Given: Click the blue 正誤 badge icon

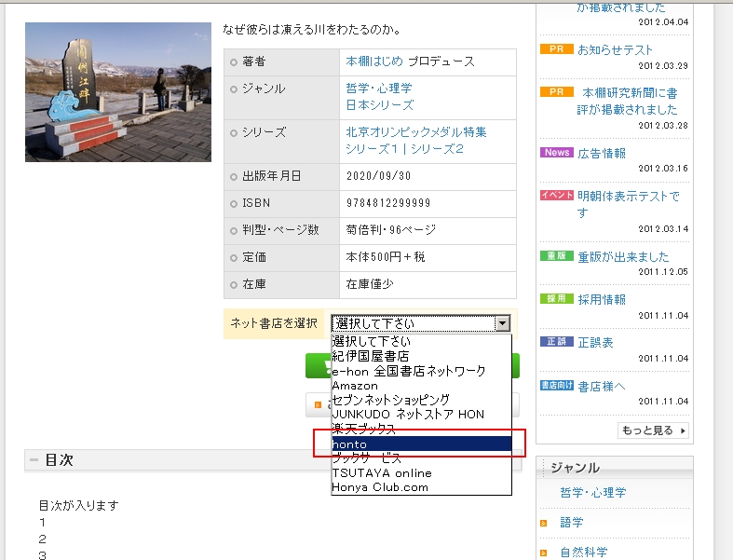Looking at the screenshot, I should [556, 342].
